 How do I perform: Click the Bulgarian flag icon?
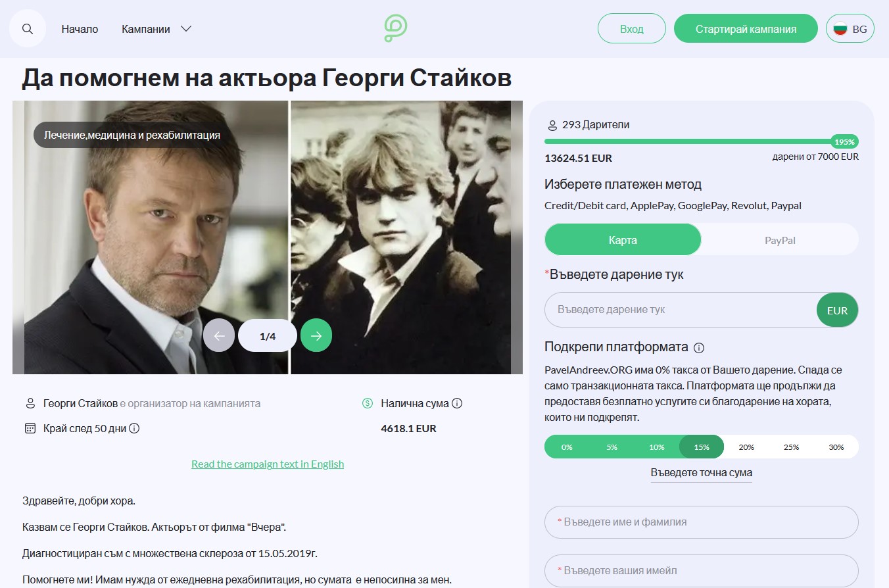pyautogui.click(x=840, y=29)
